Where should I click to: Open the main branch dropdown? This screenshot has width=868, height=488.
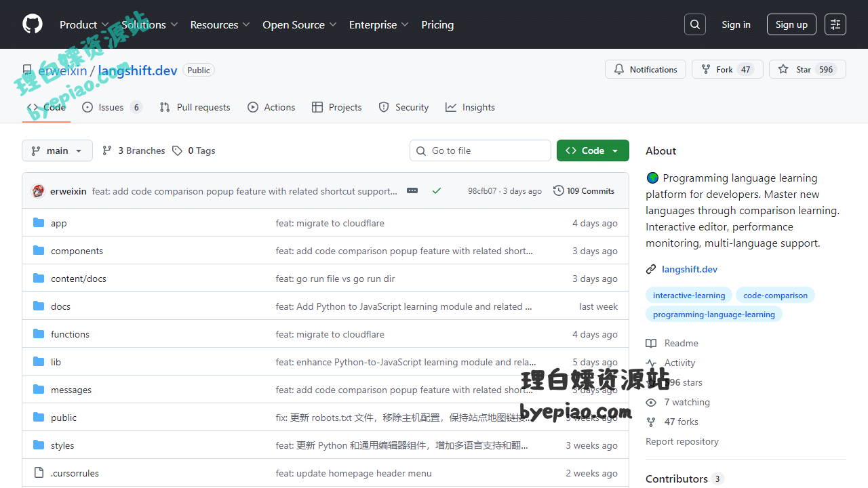pos(57,150)
